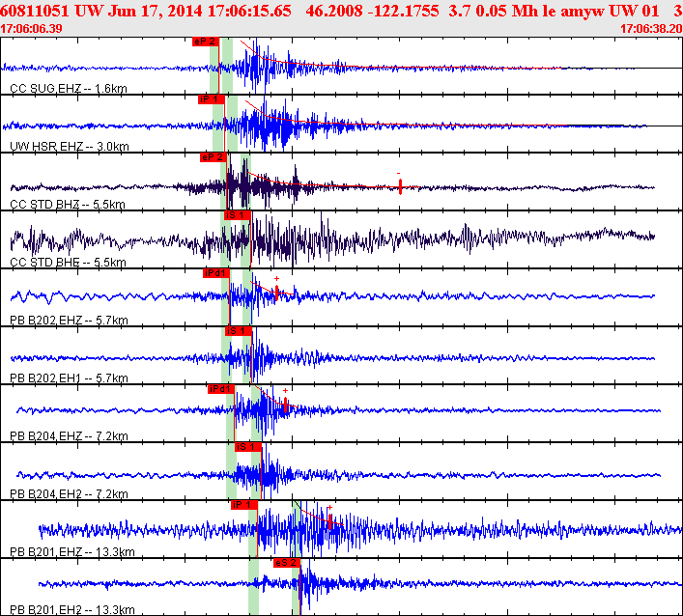This screenshot has width=683, height=616.
Task: Click the iPd1 pick flag on B202 EHZ
Action: click(216, 273)
